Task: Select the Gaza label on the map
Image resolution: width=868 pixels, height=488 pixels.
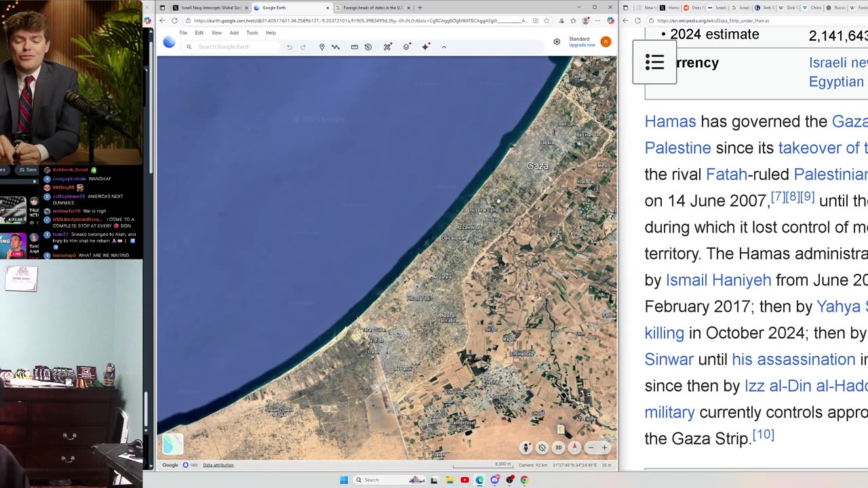Action: pyautogui.click(x=538, y=166)
